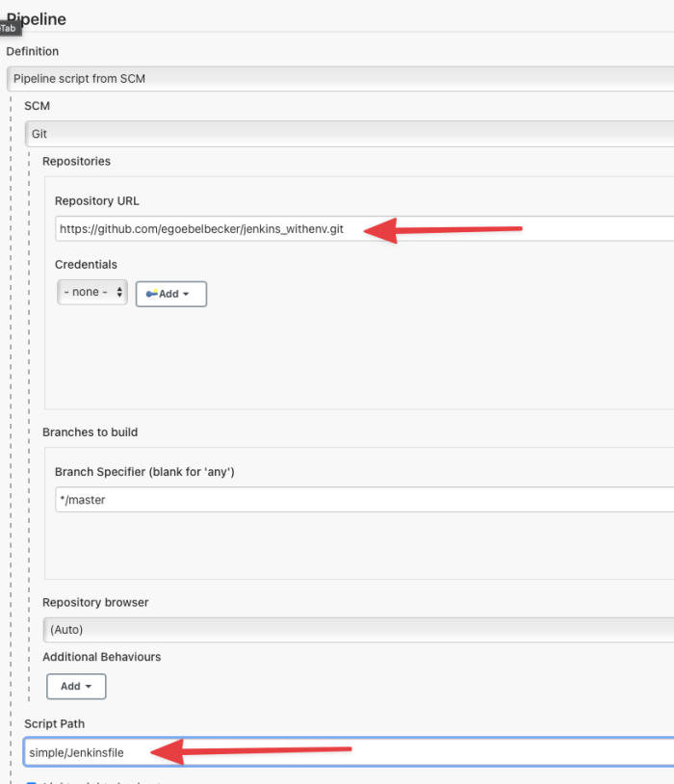This screenshot has height=784, width=674.
Task: Click the Definition label
Action: coord(33,51)
